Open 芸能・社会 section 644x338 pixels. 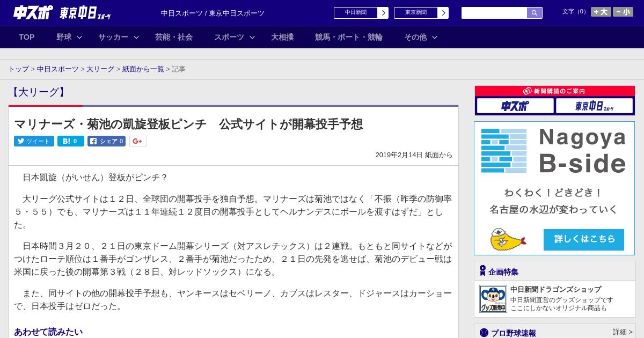(174, 37)
